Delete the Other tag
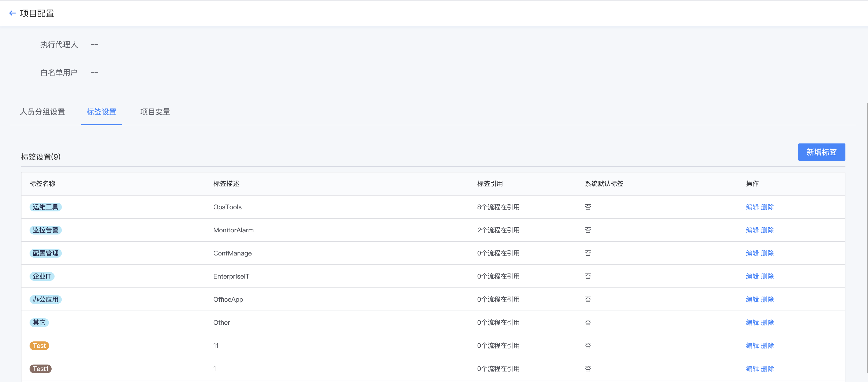 tap(767, 322)
